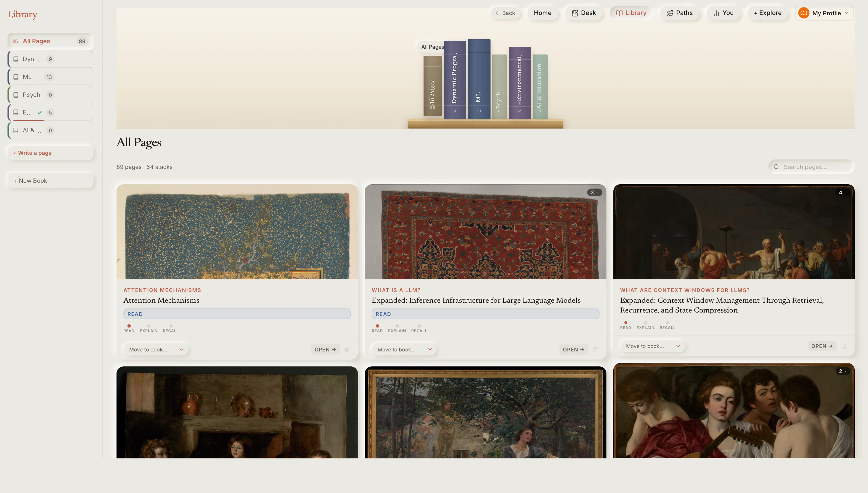Click the Write a page button
Image resolution: width=868 pixels, height=493 pixels.
point(50,153)
